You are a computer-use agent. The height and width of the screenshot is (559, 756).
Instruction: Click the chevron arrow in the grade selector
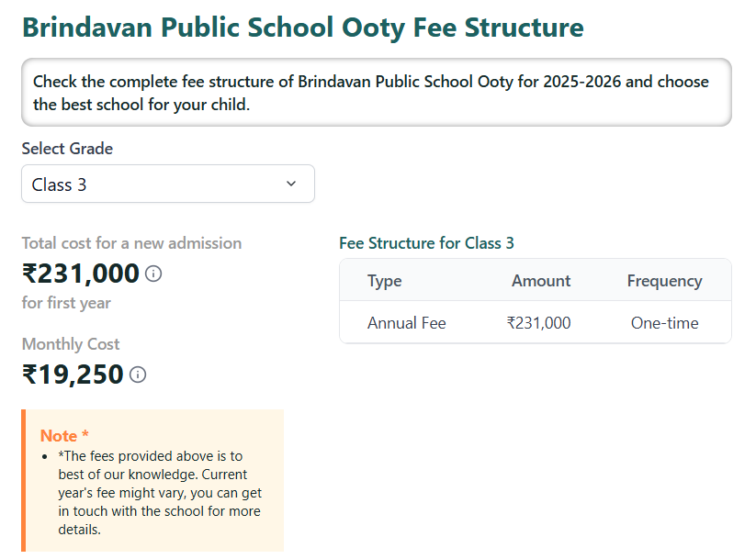pos(291,184)
